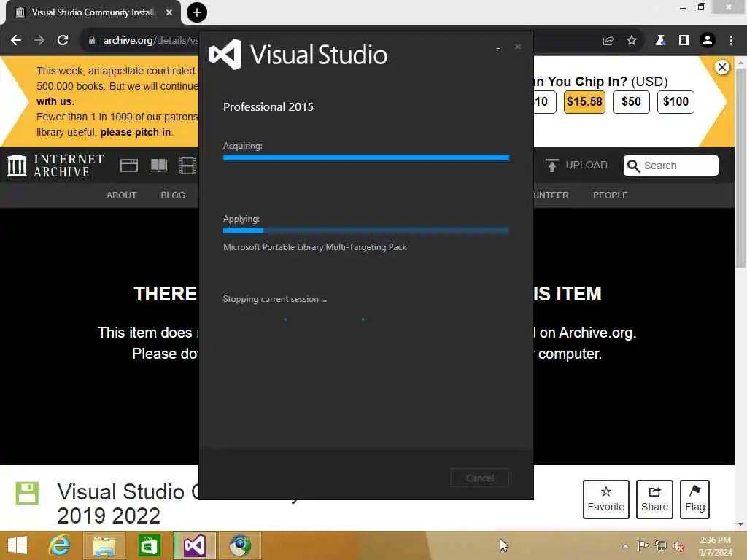Click the taskbar clock showing 2:36 PM
The width and height of the screenshot is (747, 560).
[715, 546]
